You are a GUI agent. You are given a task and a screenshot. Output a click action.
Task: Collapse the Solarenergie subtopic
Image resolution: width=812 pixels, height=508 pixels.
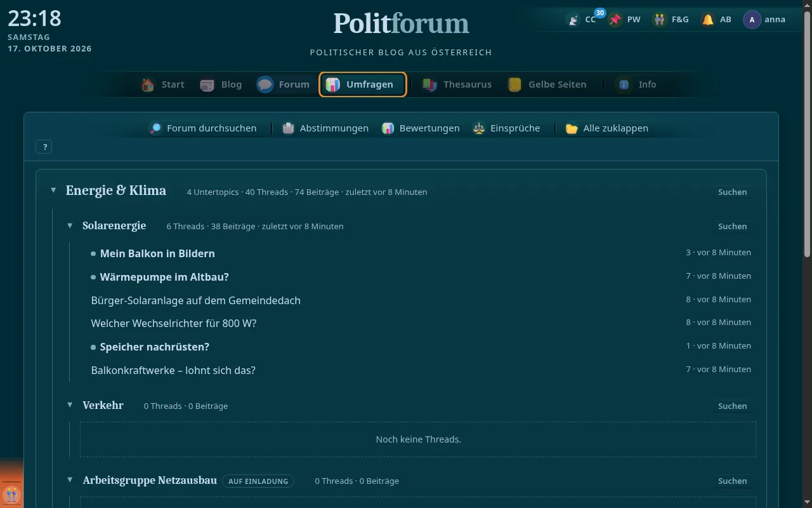tap(70, 226)
